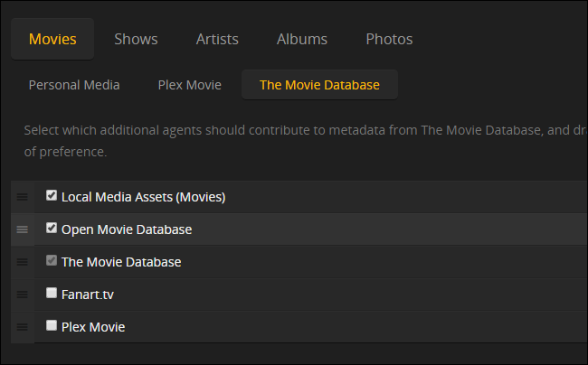Click the Open Movie Database row label
Viewport: 588px width, 365px height.
point(127,229)
